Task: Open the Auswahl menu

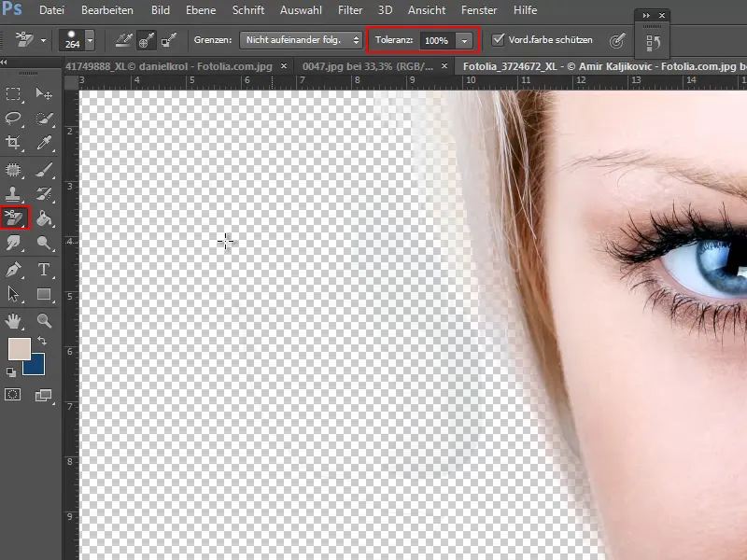Action: (301, 10)
